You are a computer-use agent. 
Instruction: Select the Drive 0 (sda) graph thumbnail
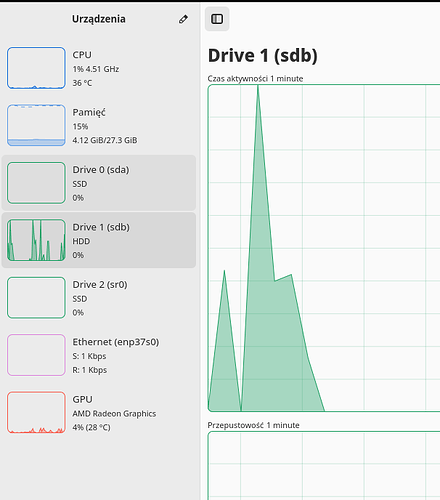[x=36, y=183]
